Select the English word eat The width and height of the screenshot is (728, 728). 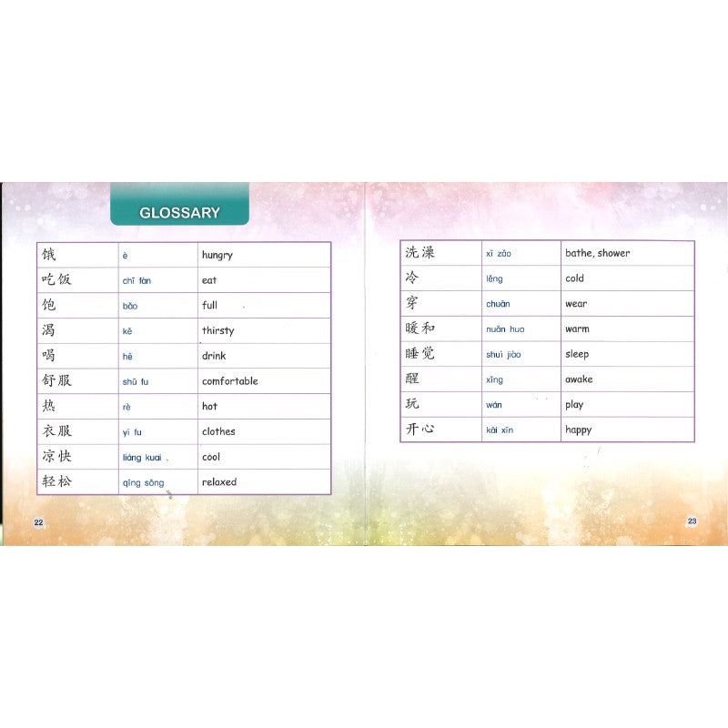(212, 280)
